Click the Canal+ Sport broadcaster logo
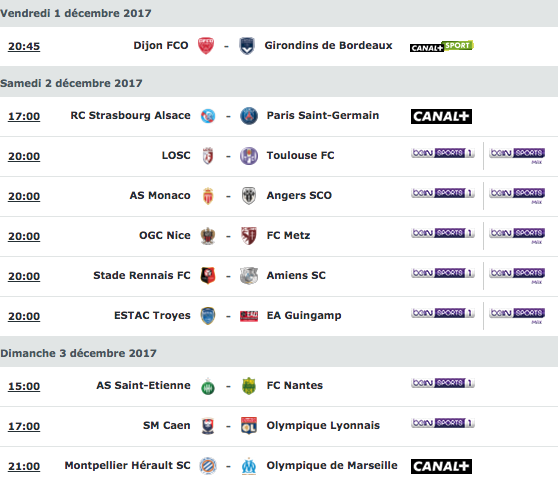The image size is (558, 485). (442, 46)
